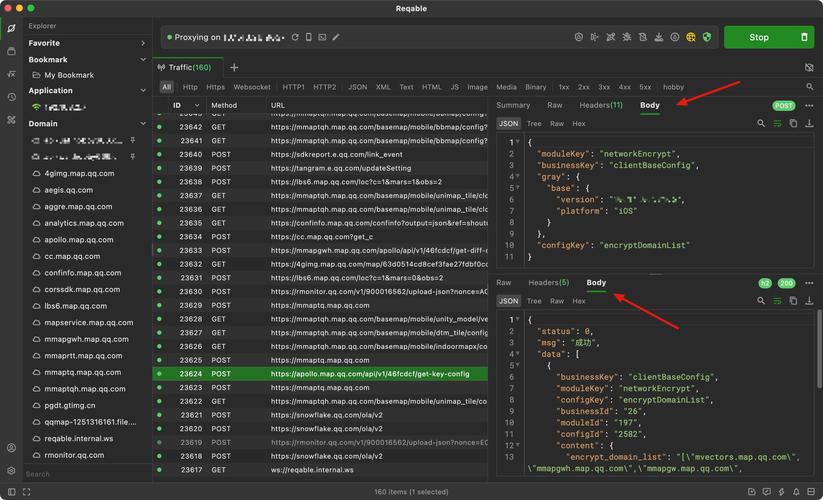Open the history icon in left sidebar
The image size is (823, 500).
point(11,97)
